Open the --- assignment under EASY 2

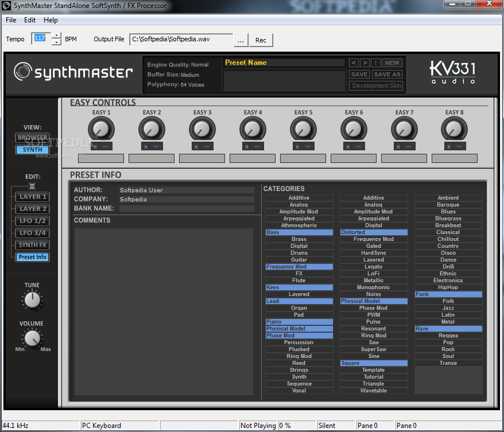coord(156,146)
